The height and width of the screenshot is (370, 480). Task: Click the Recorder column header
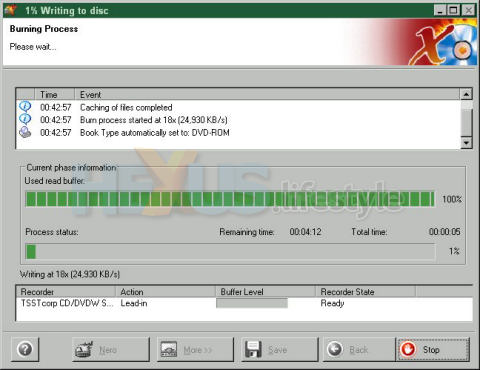[x=66, y=292]
